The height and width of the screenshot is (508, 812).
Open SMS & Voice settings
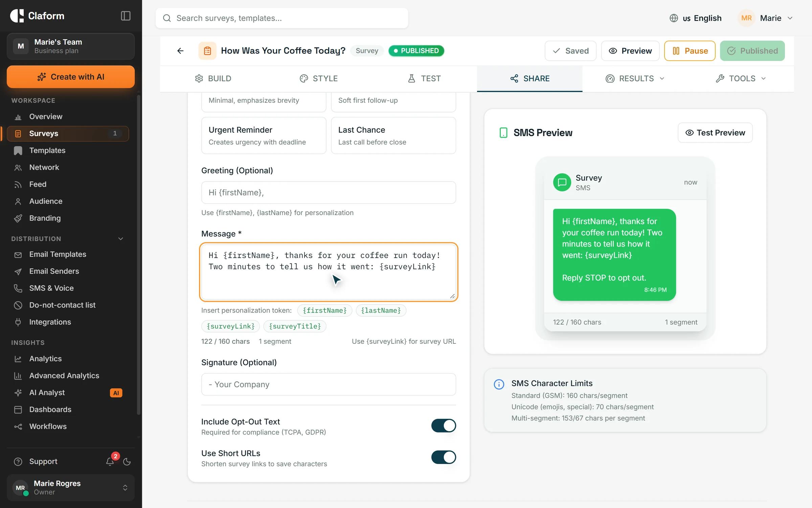[x=68, y=288]
